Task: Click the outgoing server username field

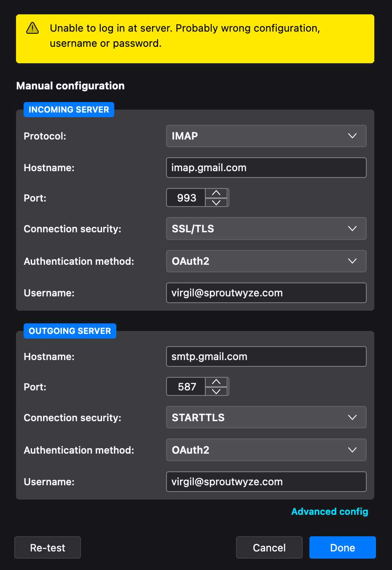Action: (266, 482)
